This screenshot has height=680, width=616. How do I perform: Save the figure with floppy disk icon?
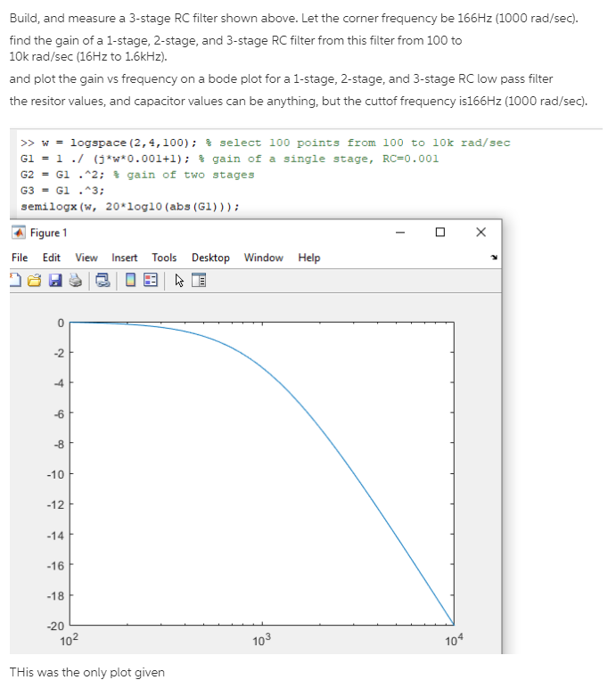55,281
